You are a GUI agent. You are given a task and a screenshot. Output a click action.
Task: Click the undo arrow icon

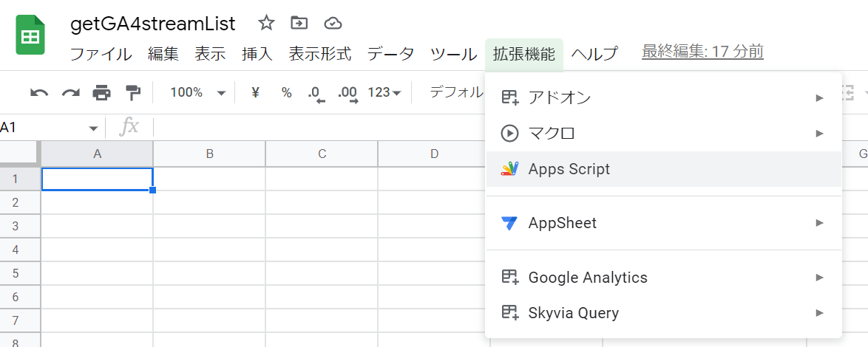[39, 93]
